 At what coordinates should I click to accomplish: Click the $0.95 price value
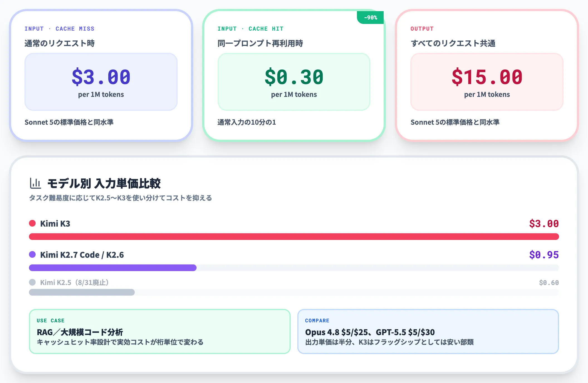[544, 255]
